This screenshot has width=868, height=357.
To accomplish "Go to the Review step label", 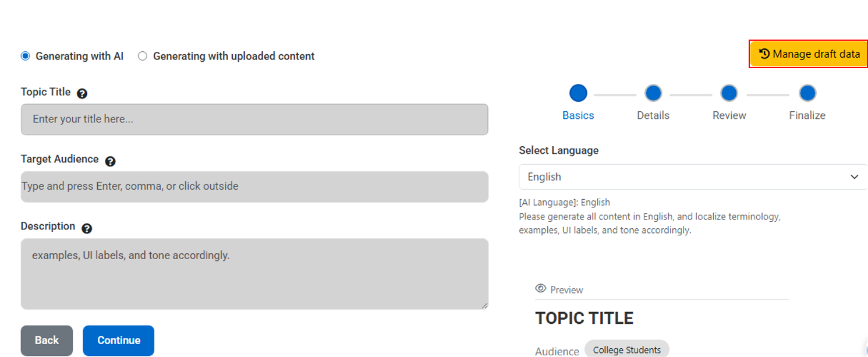I will point(729,115).
